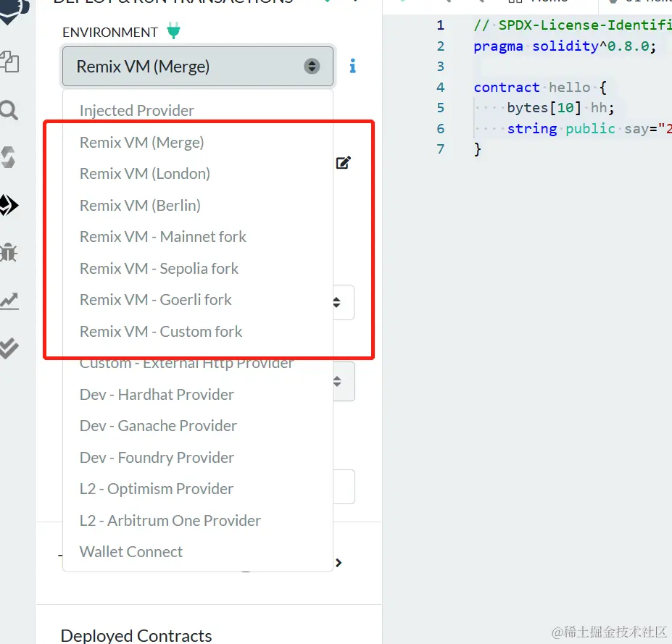
Task: Open the unit testing double-check icon
Action: tap(9, 348)
